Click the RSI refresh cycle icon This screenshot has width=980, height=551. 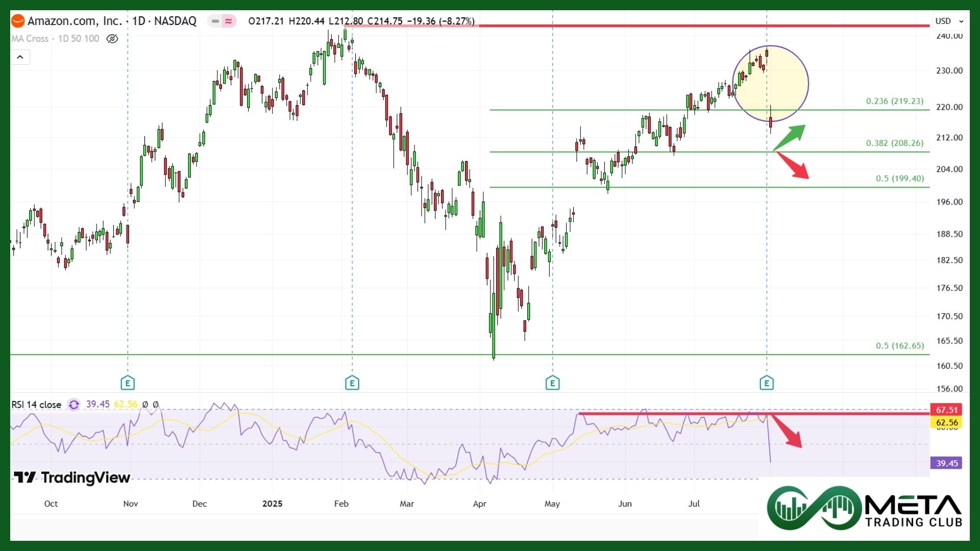(74, 405)
